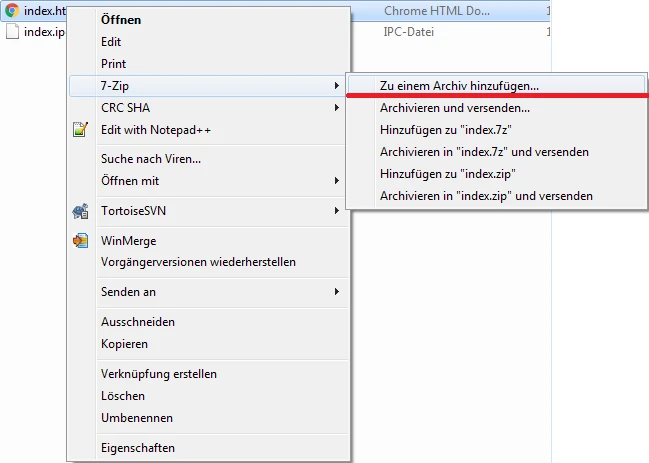
Task: Click the blank file icon for index.ip
Action: 12,32
